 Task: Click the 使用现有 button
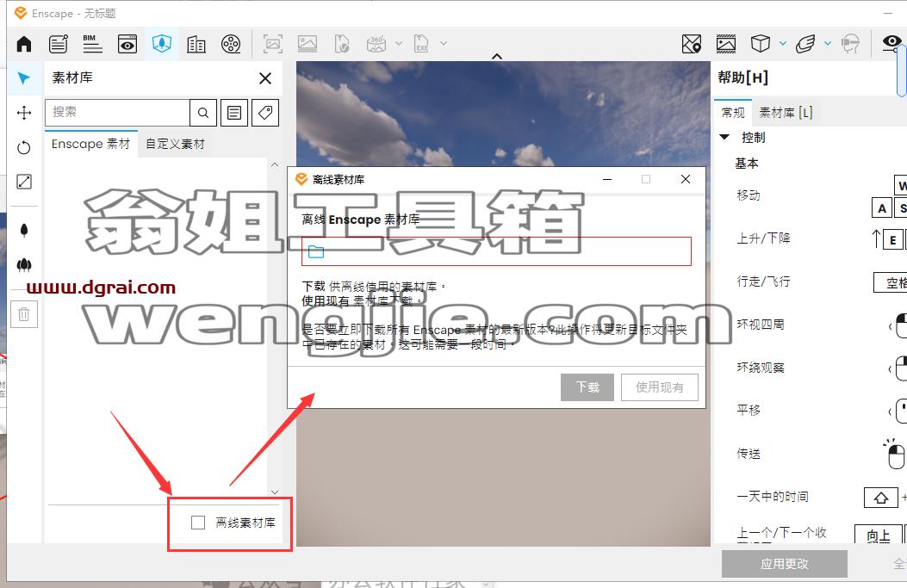(660, 387)
